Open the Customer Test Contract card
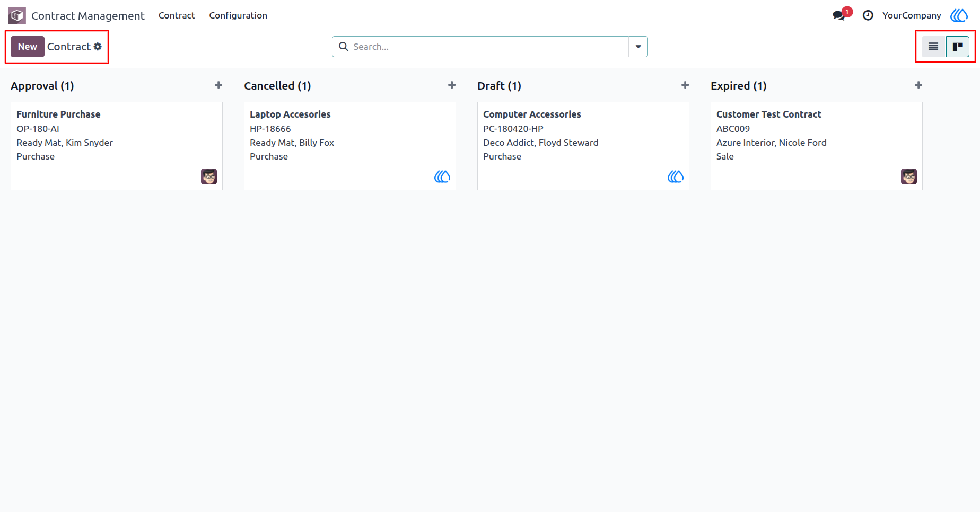This screenshot has width=980, height=512. click(x=817, y=146)
